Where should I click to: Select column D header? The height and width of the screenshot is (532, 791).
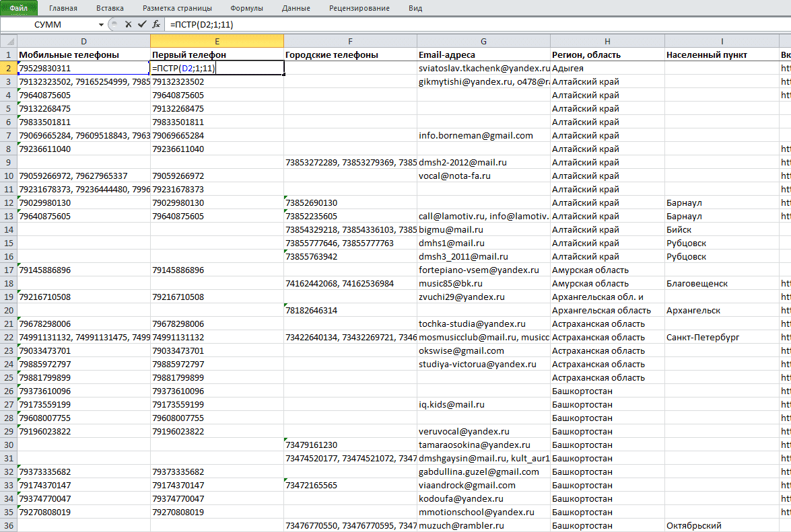coord(83,41)
